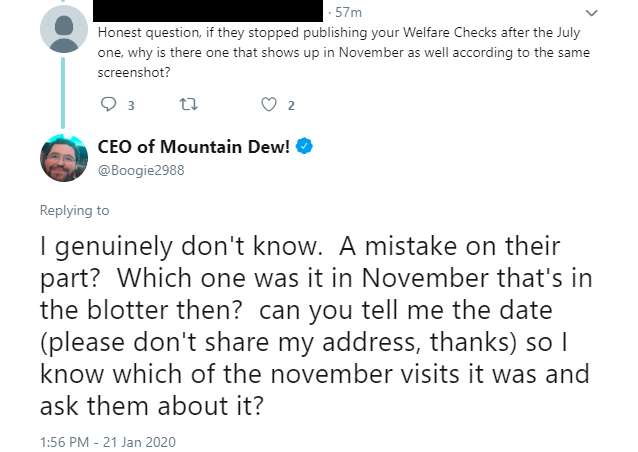Open the CEO of Mountain Dew! display name
Viewport: 638px width, 452px height.
(x=194, y=146)
